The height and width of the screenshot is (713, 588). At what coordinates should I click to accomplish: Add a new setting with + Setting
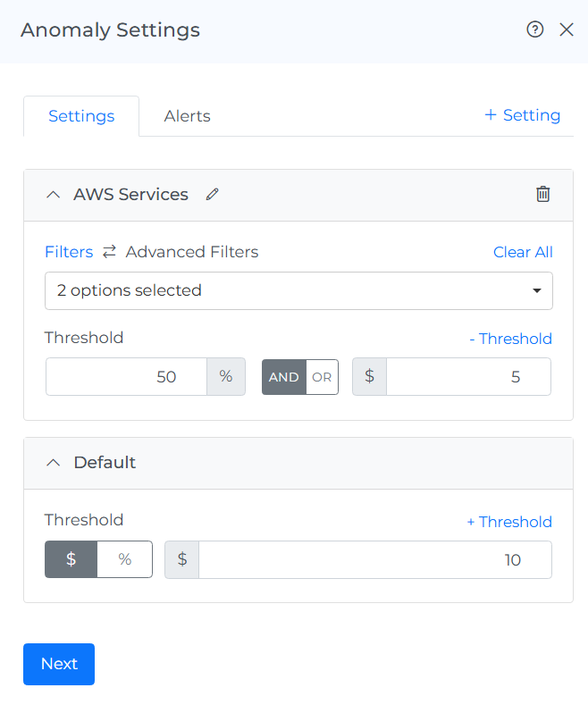(x=522, y=115)
